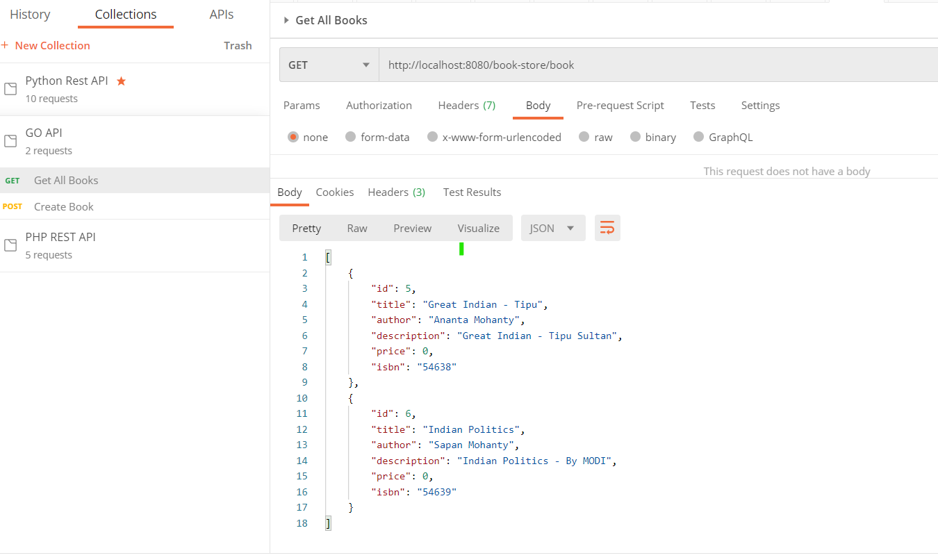Select the form-data body option

(351, 137)
